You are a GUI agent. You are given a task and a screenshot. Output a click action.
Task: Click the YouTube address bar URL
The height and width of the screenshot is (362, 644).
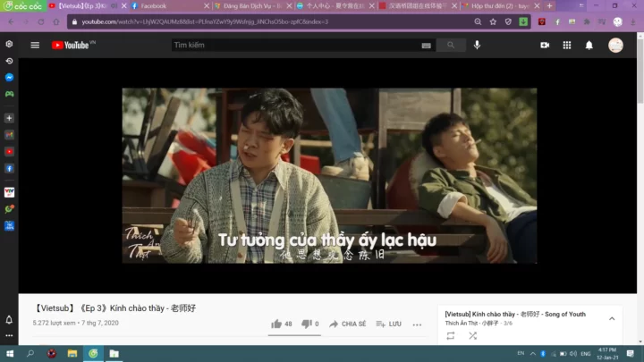(205, 21)
